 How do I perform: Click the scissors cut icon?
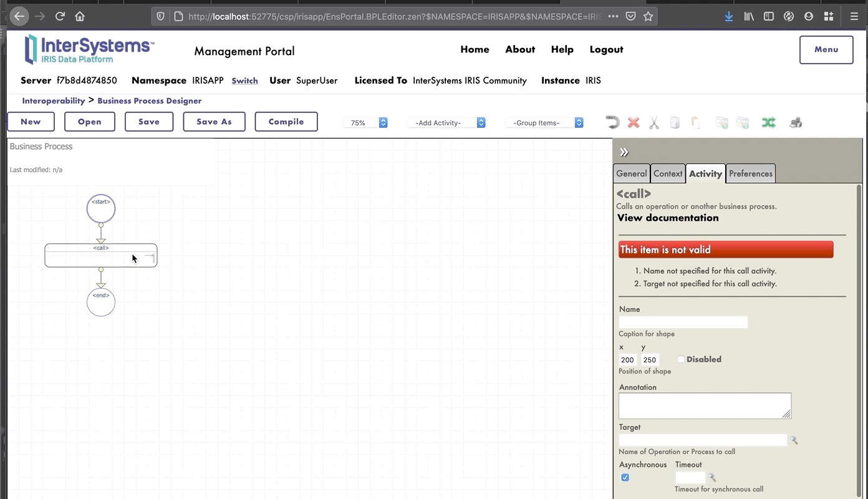[x=653, y=122]
